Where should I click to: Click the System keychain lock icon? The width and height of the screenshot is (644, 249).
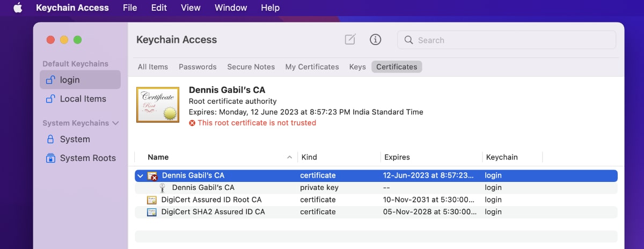click(50, 139)
